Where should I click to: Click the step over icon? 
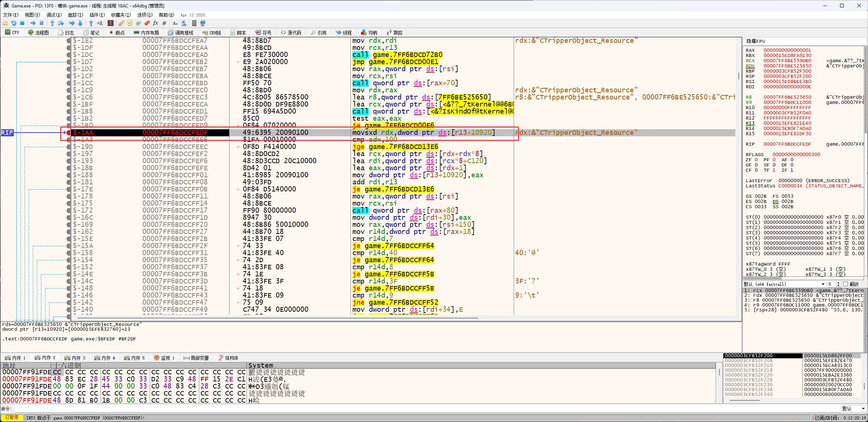click(61, 23)
